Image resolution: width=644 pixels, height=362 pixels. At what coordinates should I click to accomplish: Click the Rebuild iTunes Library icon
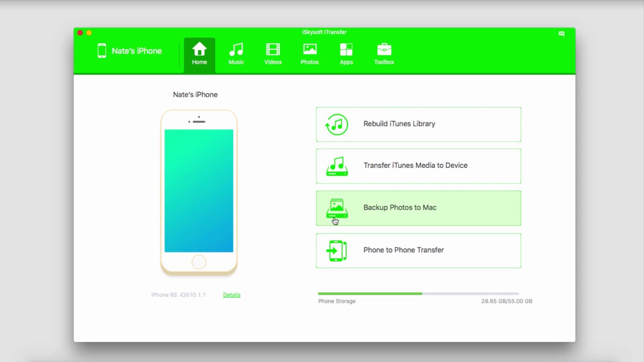pos(337,124)
